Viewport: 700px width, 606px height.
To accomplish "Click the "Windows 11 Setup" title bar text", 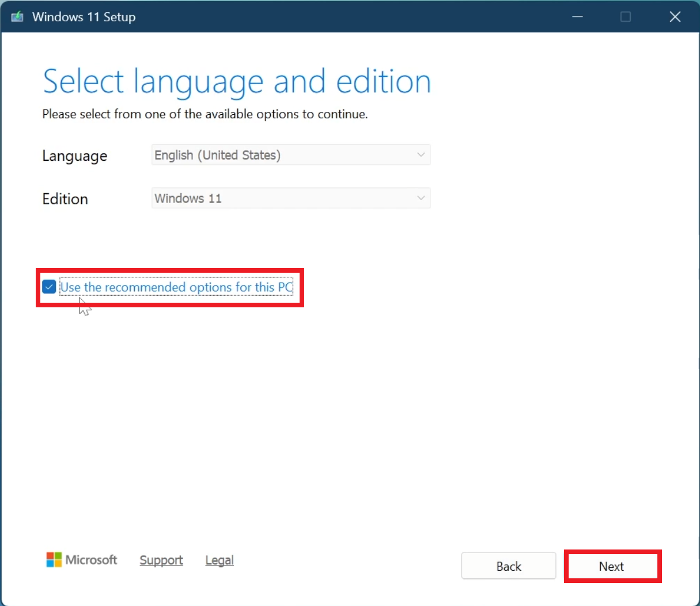I will point(84,17).
